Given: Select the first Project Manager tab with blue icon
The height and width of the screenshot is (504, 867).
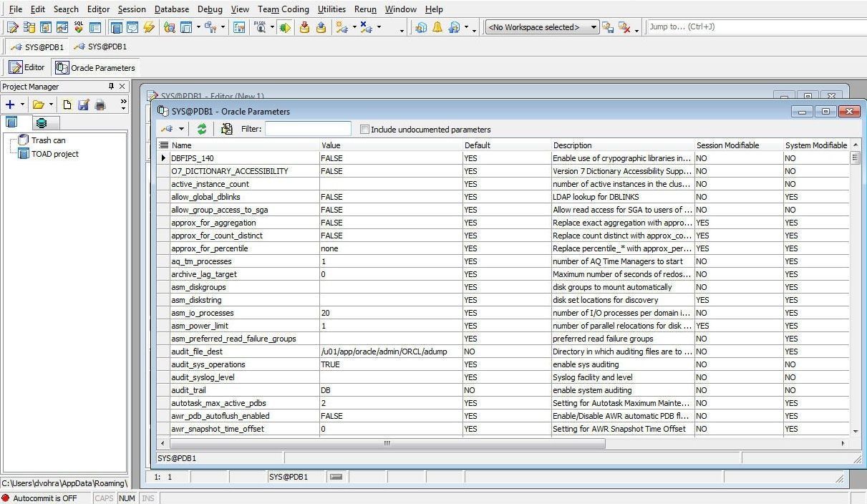Looking at the screenshot, I should (x=15, y=122).
